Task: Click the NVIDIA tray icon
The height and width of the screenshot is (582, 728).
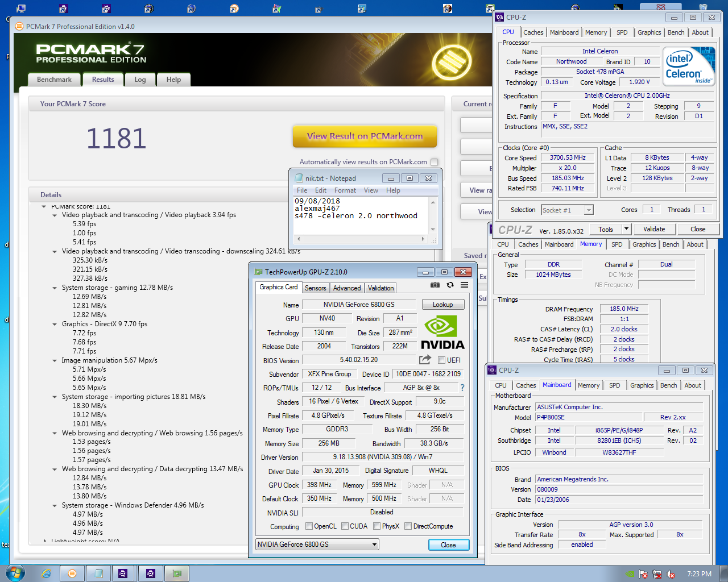Action: (630, 574)
